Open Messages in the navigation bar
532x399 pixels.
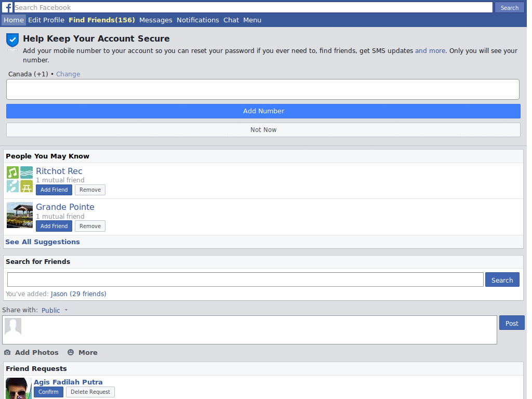point(156,20)
